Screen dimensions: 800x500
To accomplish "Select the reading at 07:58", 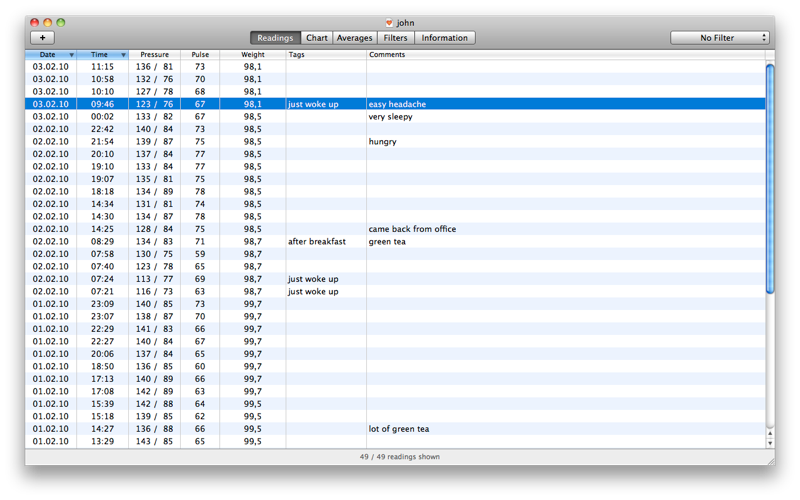I will [x=395, y=254].
